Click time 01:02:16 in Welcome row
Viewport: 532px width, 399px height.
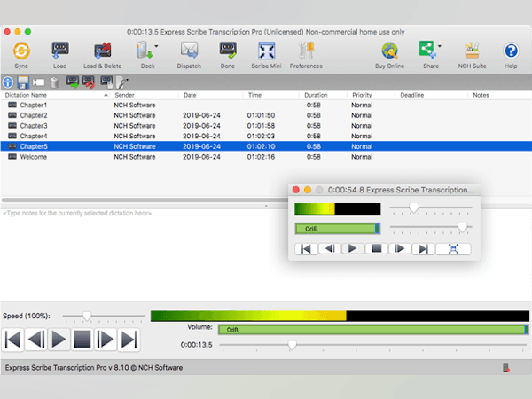coord(261,157)
